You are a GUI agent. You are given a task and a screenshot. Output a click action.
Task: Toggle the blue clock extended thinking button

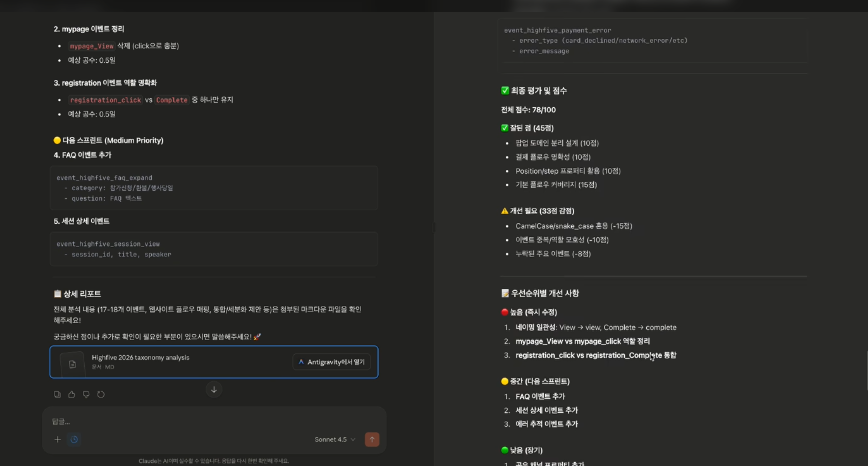(x=74, y=439)
